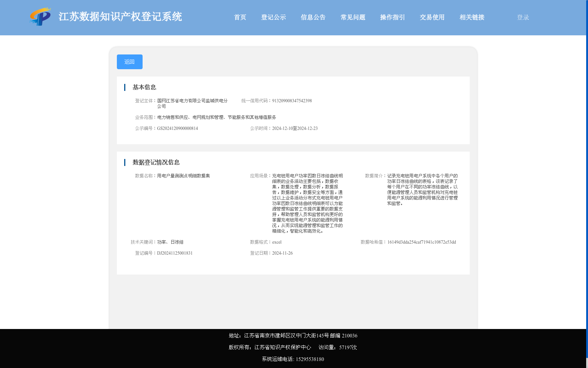Click the visit count 57197次
588x368 pixels.
(348, 347)
